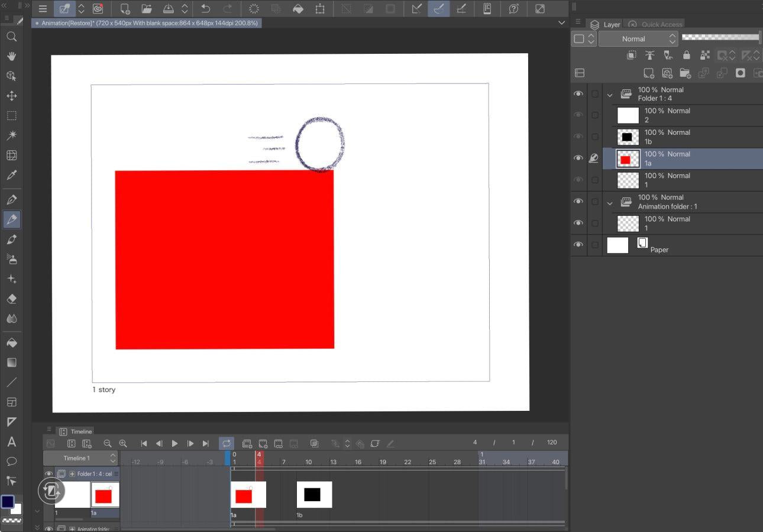The image size is (763, 532).
Task: Select the Text tool
Action: pyautogui.click(x=11, y=442)
